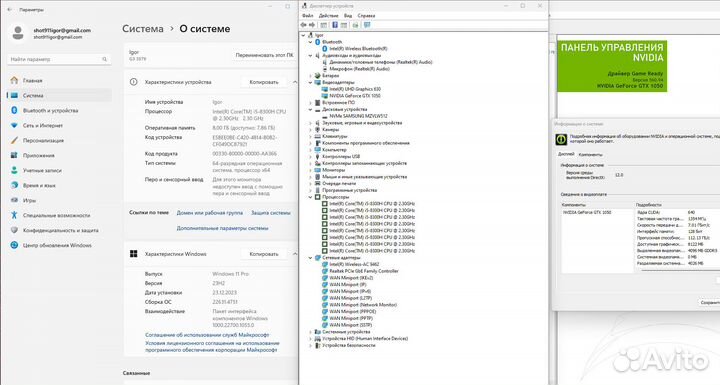Click the scan for hardware changes toolbar icon
720x385 pixels.
click(x=367, y=25)
